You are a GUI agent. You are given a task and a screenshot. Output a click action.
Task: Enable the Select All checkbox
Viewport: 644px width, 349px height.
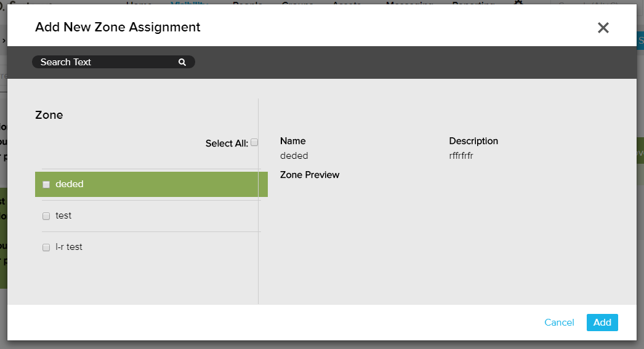point(254,143)
